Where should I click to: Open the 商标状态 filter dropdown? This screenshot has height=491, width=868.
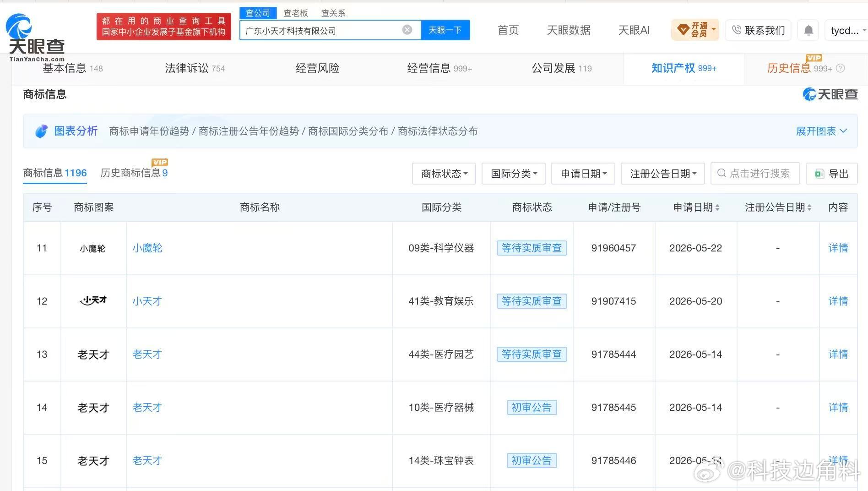(444, 174)
